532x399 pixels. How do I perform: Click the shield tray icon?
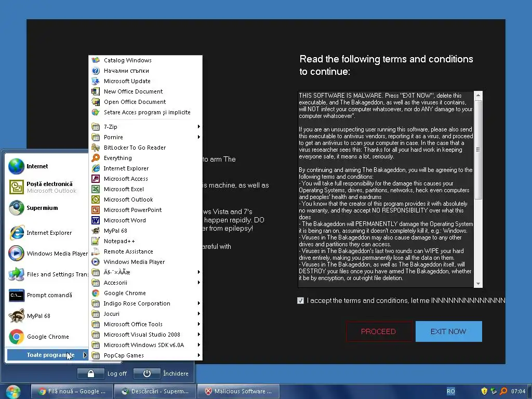[484, 391]
